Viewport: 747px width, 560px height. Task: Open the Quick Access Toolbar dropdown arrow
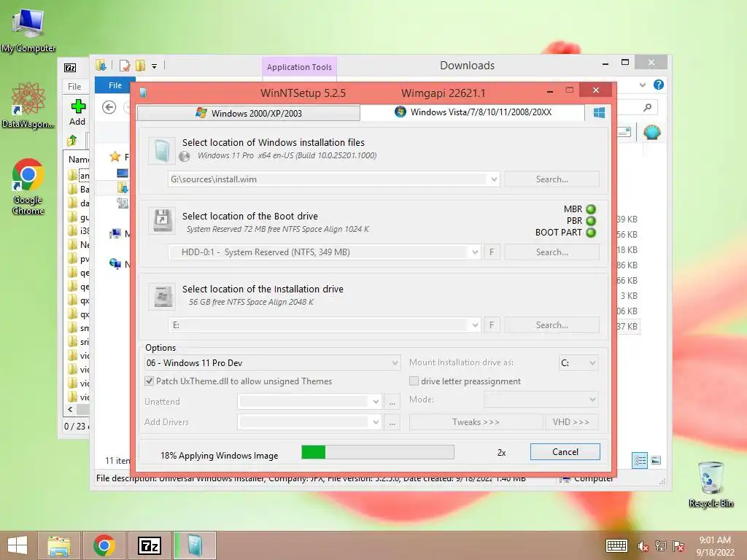point(155,66)
